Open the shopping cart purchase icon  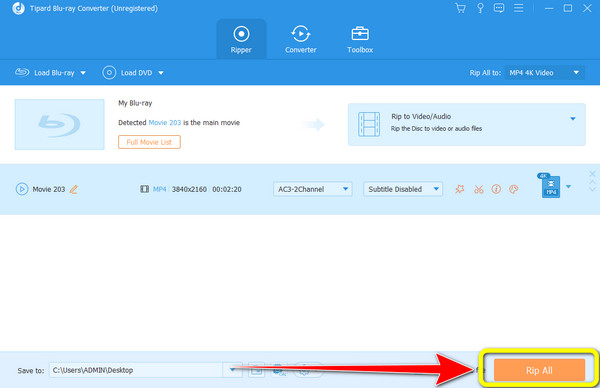point(460,8)
